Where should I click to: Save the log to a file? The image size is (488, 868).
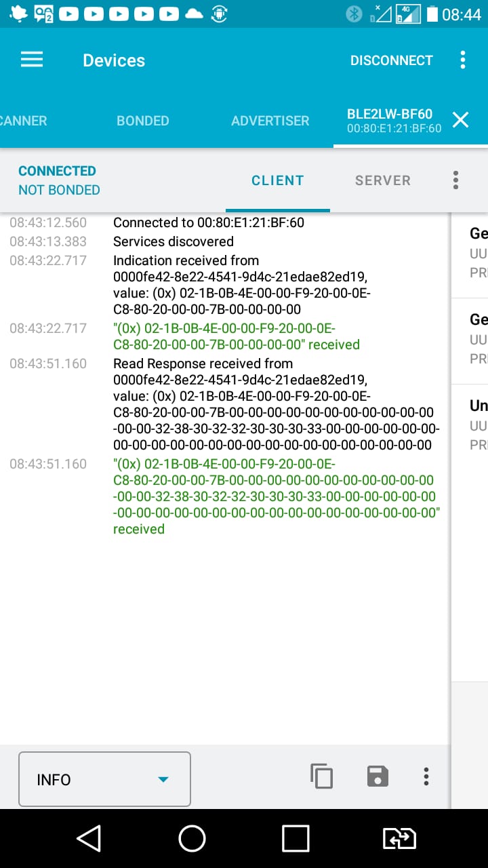[x=377, y=776]
